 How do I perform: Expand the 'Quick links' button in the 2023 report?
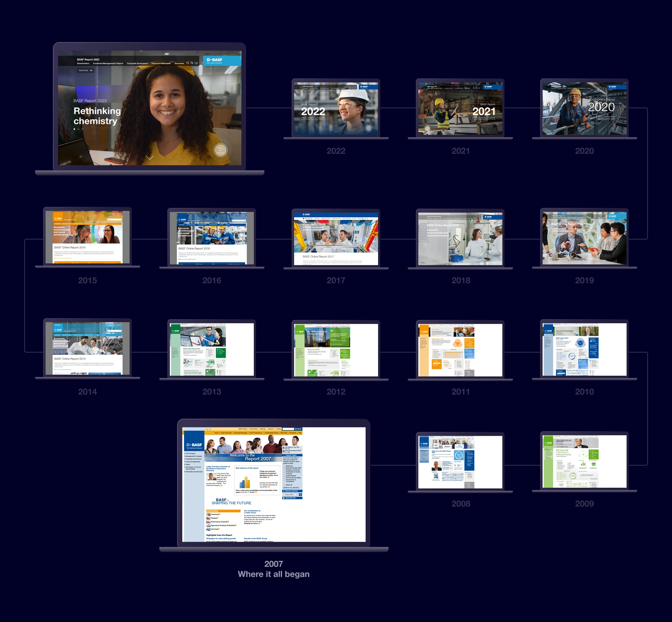86,70
